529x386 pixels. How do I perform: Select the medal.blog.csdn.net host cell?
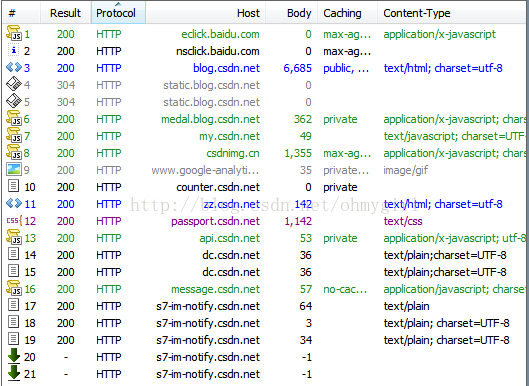tap(211, 119)
